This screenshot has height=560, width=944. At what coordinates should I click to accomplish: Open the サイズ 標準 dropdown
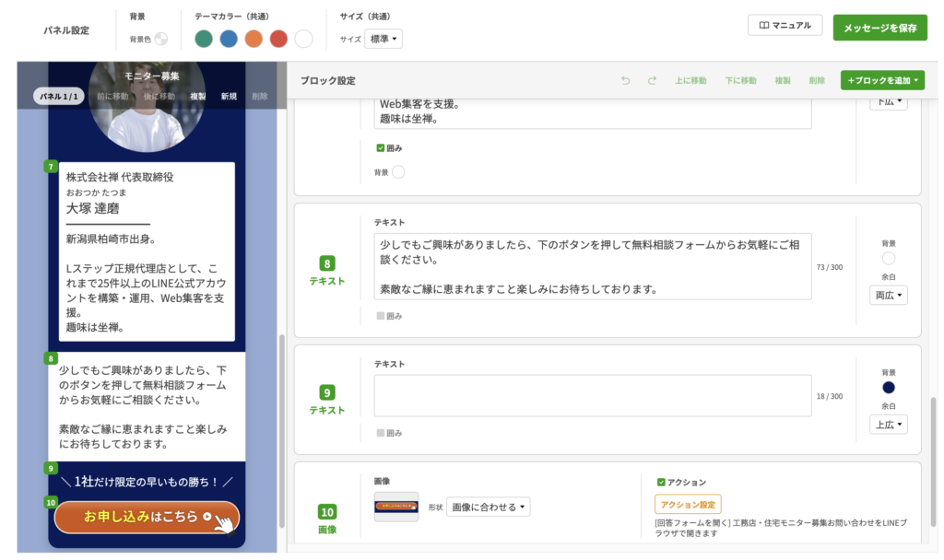click(383, 39)
